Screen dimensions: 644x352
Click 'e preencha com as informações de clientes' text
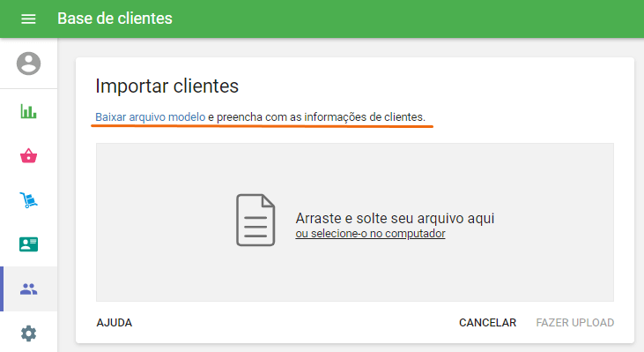tap(316, 117)
